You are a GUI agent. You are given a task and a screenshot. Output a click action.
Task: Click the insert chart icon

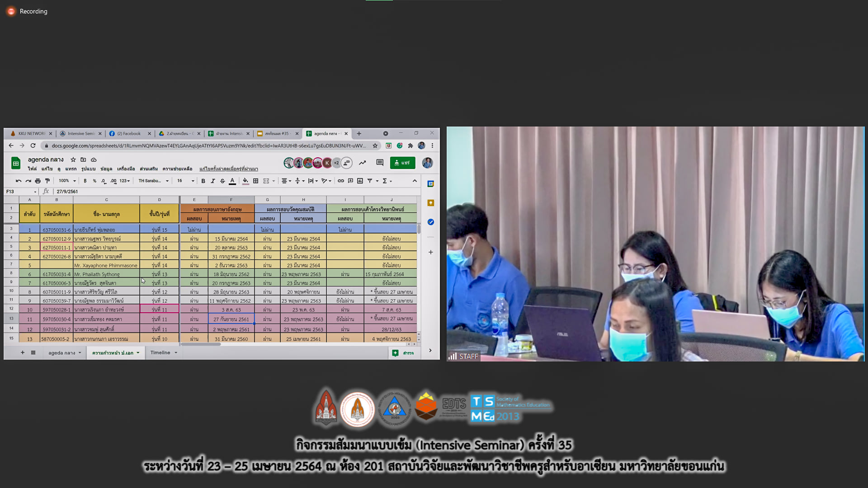click(x=360, y=181)
